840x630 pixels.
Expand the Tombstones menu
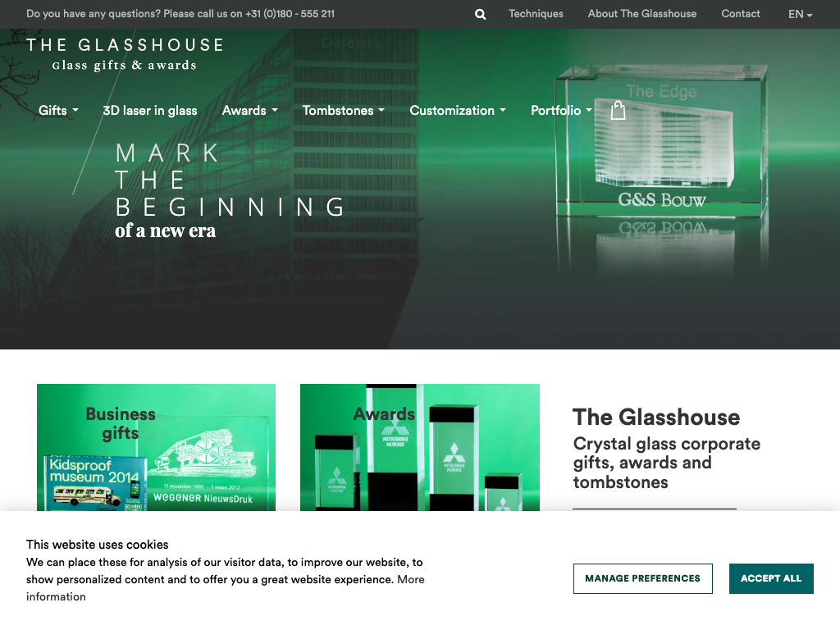tap(344, 111)
